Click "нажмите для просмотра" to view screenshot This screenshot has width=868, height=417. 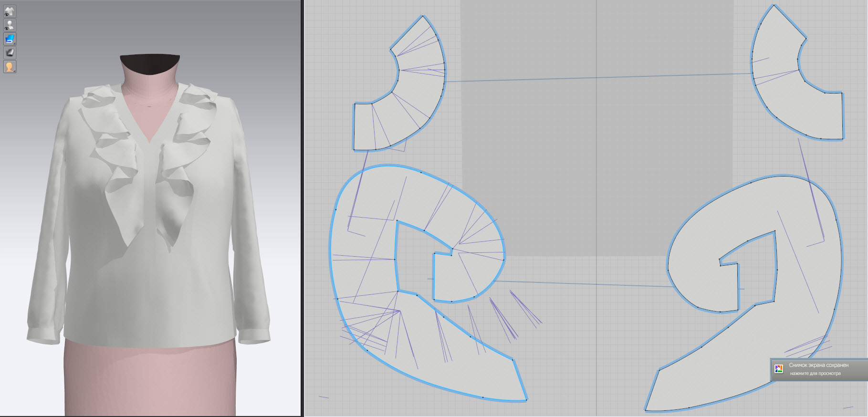(815, 374)
